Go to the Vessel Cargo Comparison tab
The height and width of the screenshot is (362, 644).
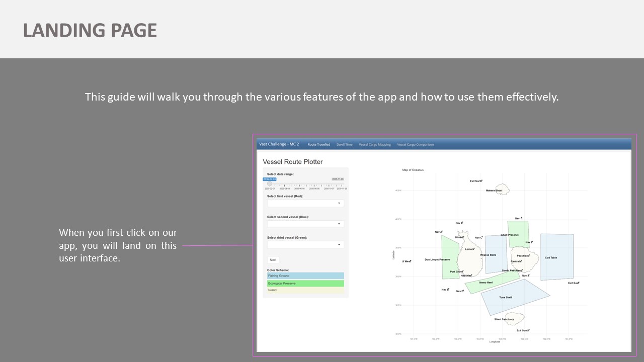coord(416,145)
